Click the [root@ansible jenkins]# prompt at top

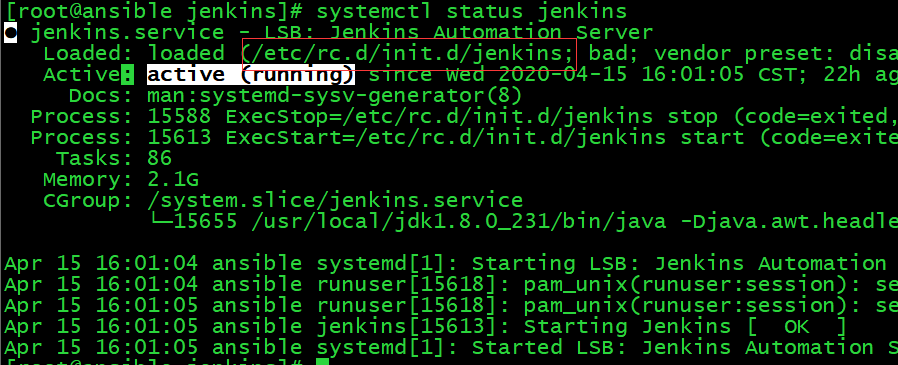[x=153, y=11]
